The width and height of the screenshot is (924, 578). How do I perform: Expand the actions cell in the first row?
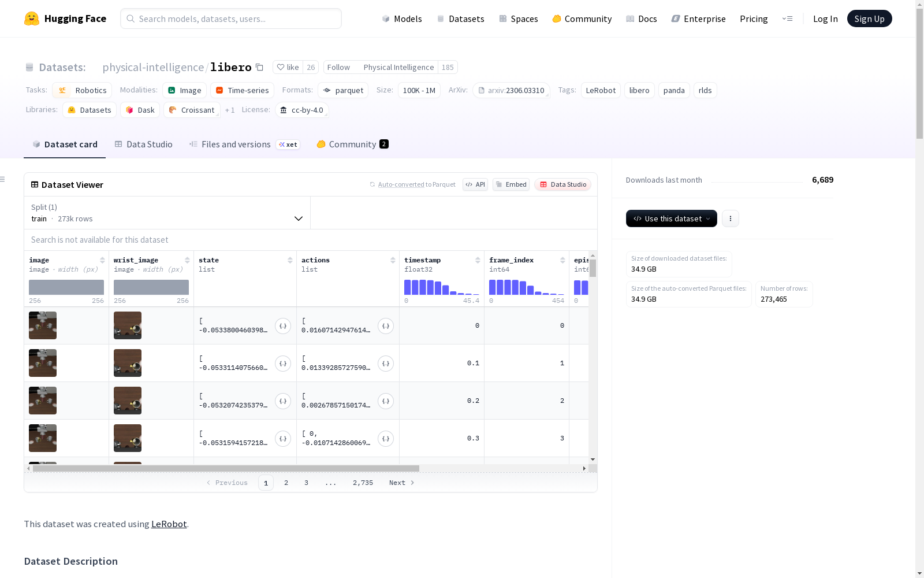point(385,326)
